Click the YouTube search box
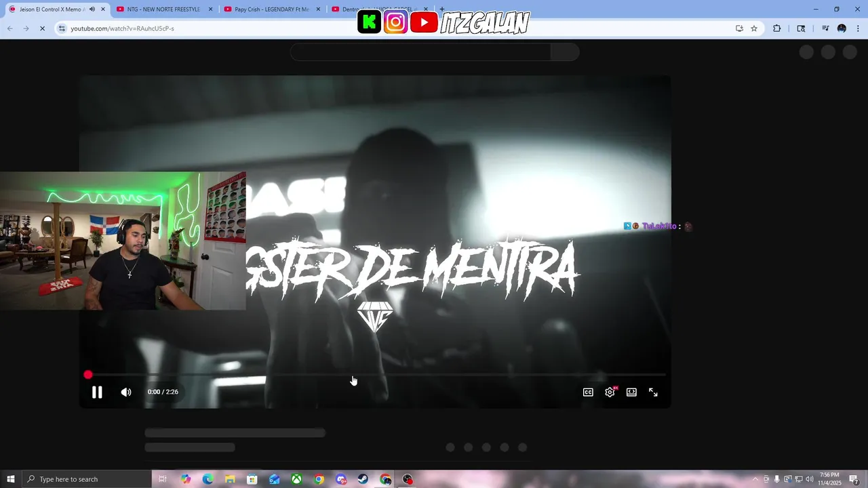This screenshot has height=488, width=868. (420, 52)
